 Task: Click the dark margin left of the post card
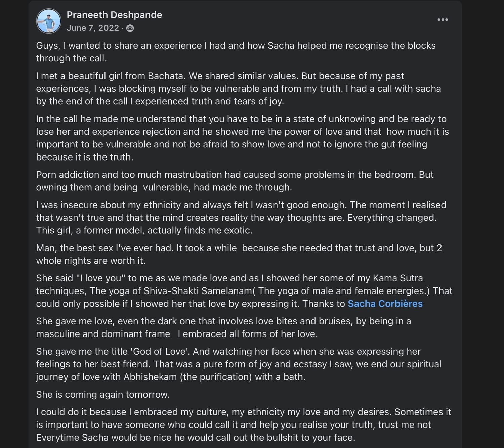point(14,224)
